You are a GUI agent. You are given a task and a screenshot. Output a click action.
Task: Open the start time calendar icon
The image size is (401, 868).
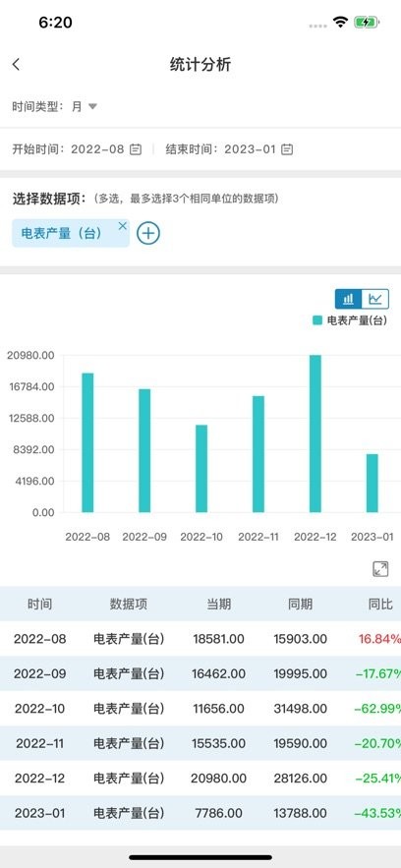coord(136,148)
